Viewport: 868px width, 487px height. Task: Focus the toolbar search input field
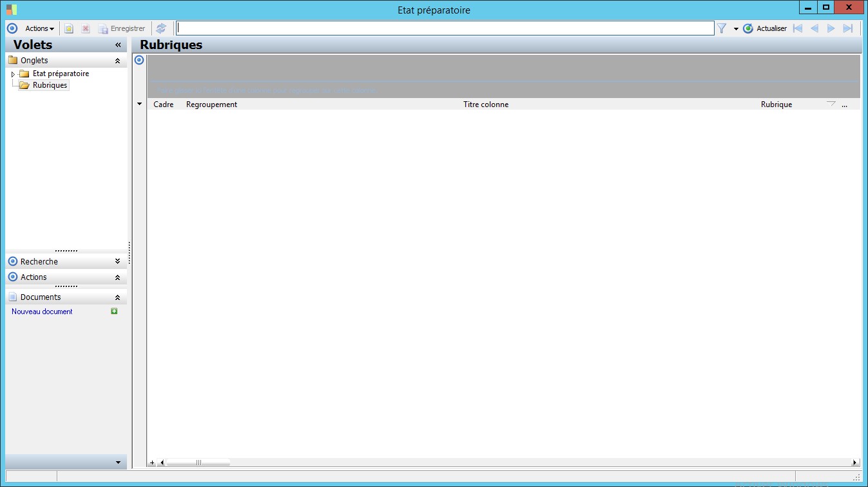[x=445, y=28]
